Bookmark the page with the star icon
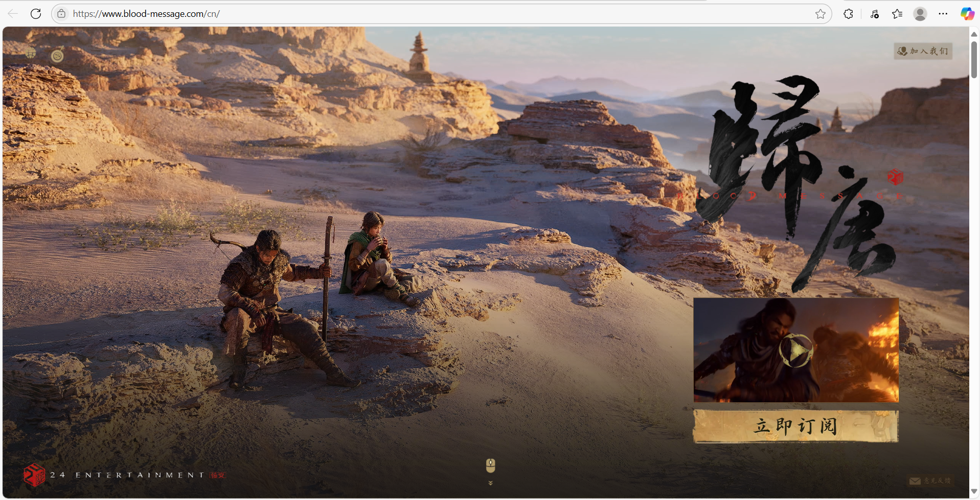This screenshot has height=500, width=980. click(821, 14)
